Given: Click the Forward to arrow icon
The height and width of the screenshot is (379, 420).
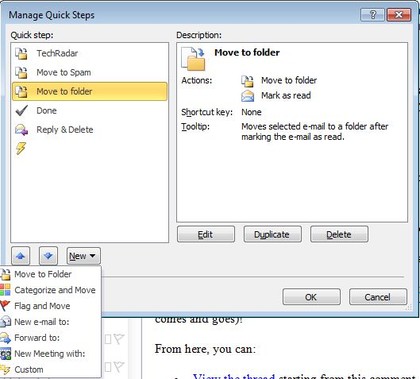Looking at the screenshot, I should tap(5, 338).
